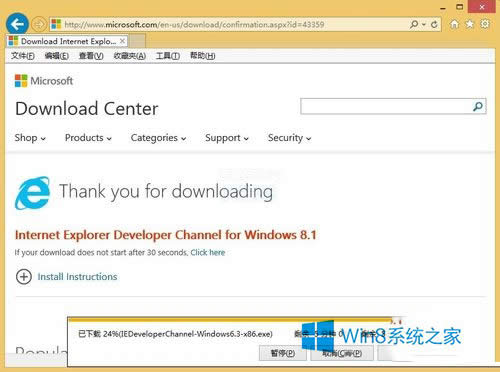Maximize the browser window
This screenshot has width=500, height=372.
coord(460,7)
